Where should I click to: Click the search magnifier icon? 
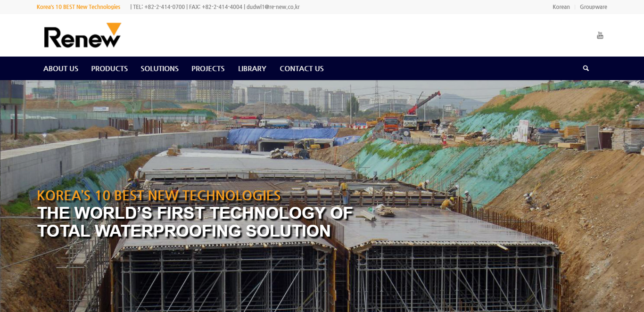tap(586, 68)
